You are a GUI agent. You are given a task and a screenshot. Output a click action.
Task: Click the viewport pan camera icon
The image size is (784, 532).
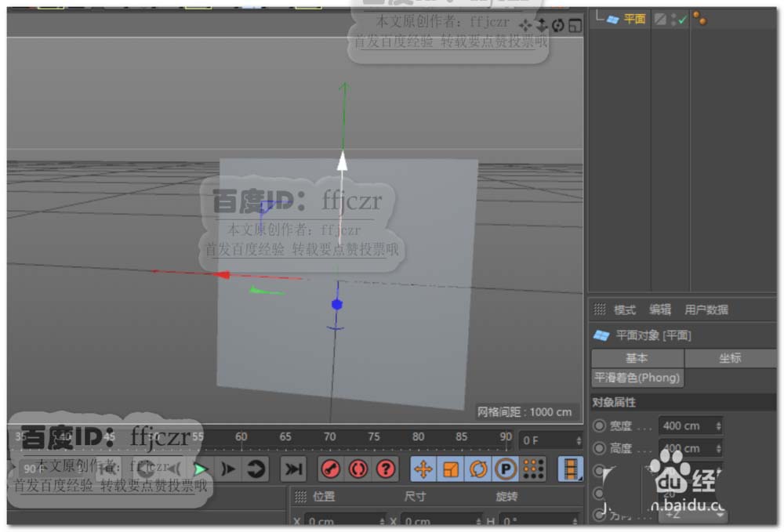[x=525, y=25]
